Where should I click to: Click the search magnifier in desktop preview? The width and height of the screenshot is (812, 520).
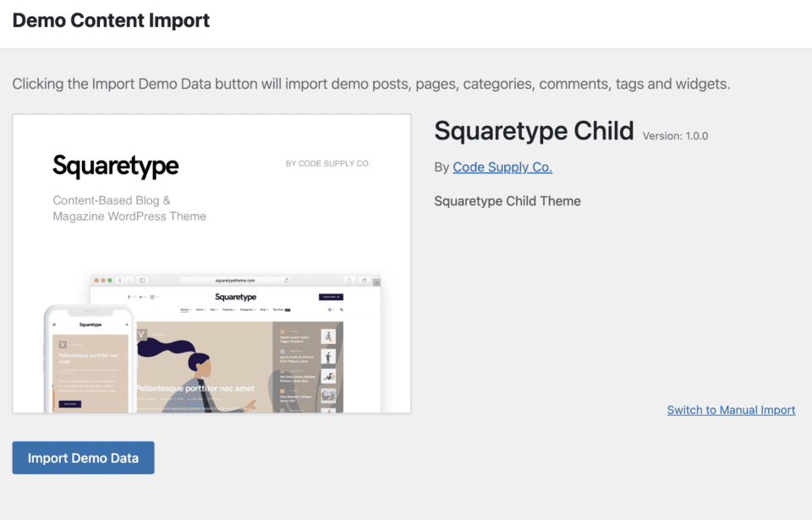tap(342, 309)
